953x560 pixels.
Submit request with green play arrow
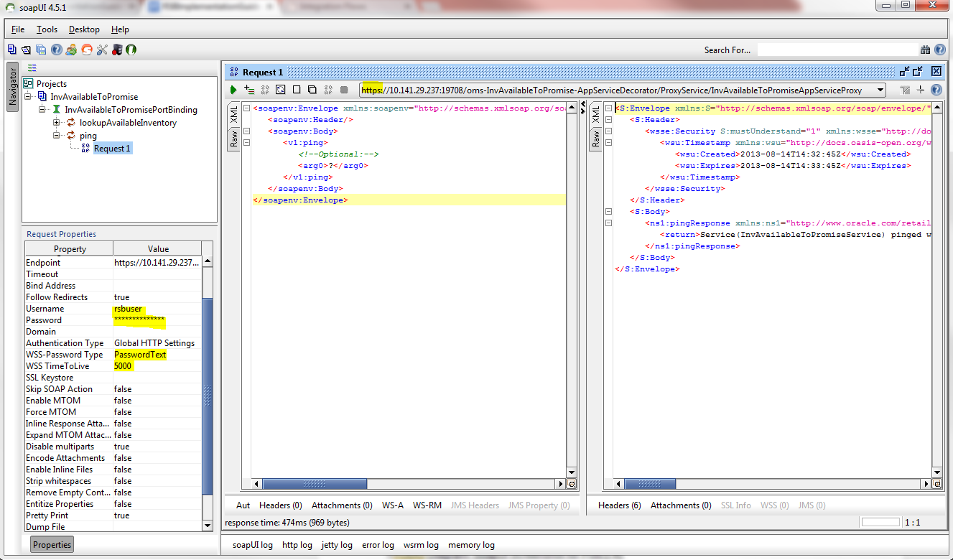[x=233, y=90]
